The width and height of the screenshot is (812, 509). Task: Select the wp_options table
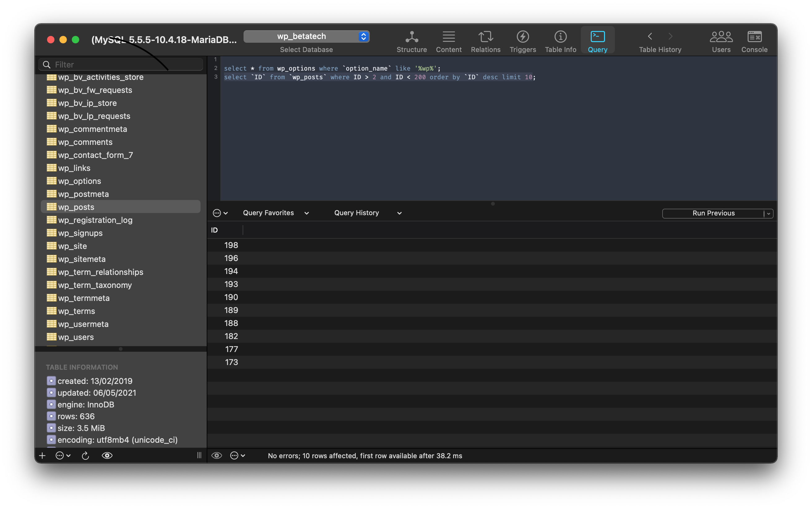point(80,181)
